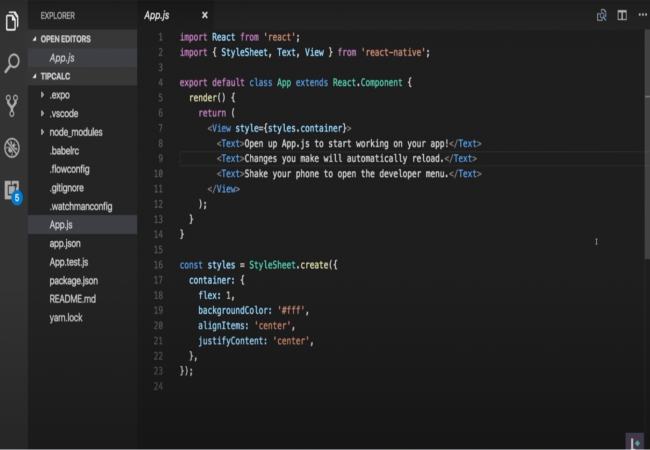Open package.json from the file tree
Screen dimensions: 650x450
click(73, 281)
